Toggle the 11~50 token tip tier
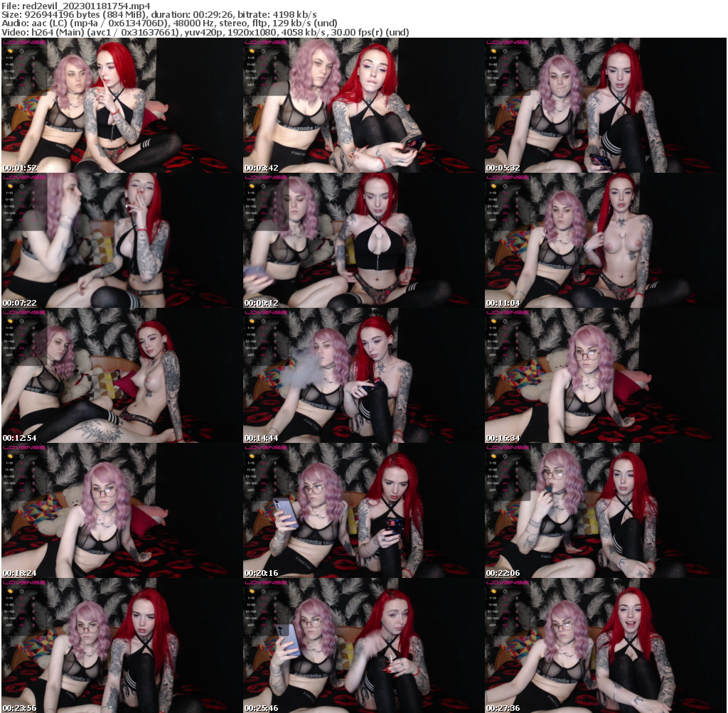The height and width of the screenshot is (713, 728). pos(9,65)
